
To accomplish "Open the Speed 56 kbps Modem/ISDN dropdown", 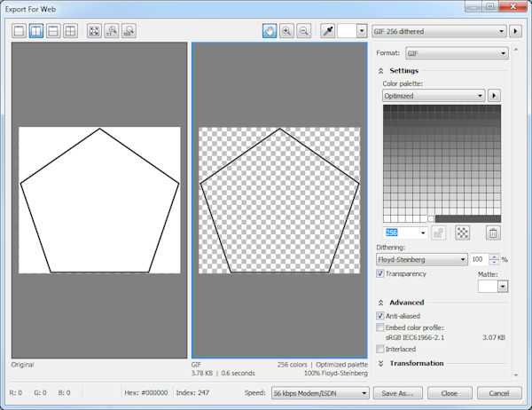I will tap(321, 393).
